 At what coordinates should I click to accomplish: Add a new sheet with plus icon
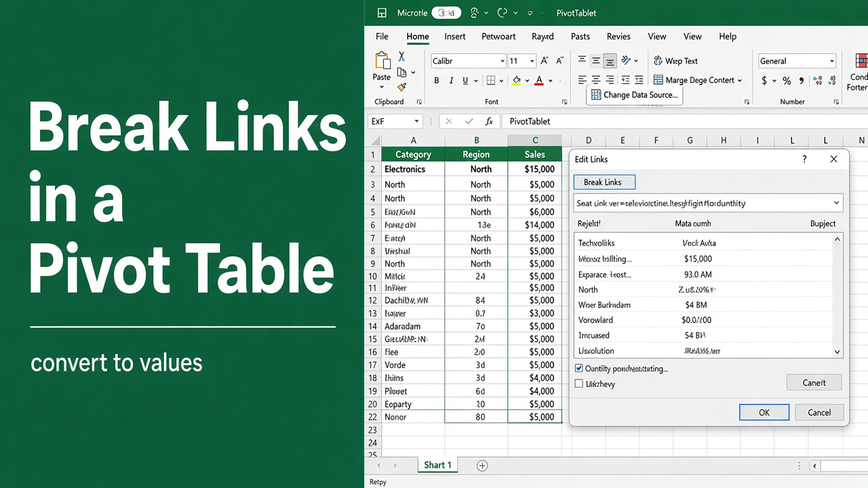click(x=482, y=466)
